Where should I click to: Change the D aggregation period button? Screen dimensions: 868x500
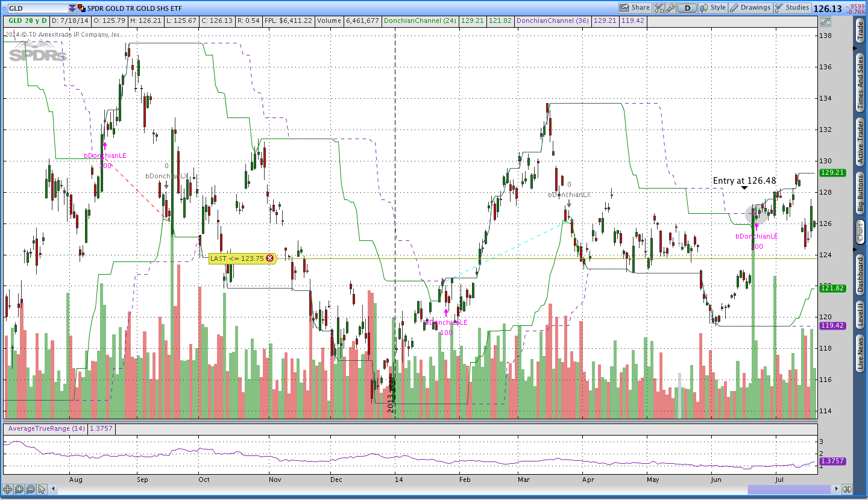(x=687, y=8)
